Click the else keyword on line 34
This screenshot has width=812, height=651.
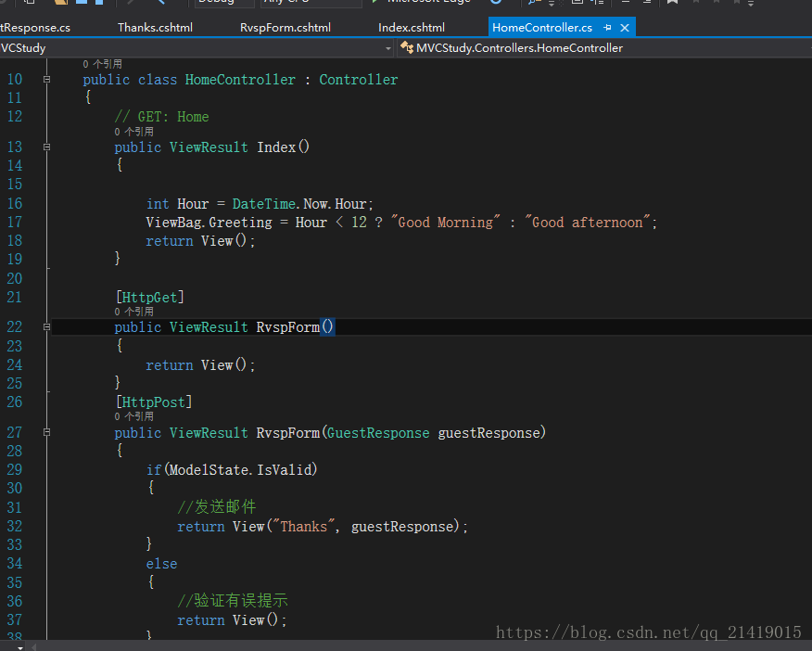point(161,564)
